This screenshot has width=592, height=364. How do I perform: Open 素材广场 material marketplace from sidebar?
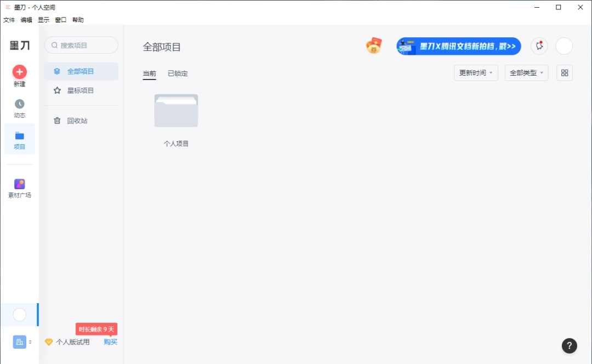[20, 185]
